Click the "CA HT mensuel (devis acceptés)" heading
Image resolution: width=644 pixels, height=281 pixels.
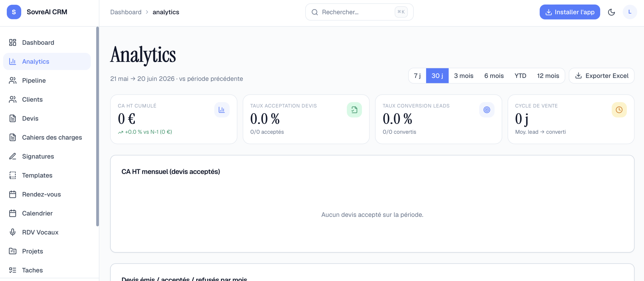(x=171, y=172)
